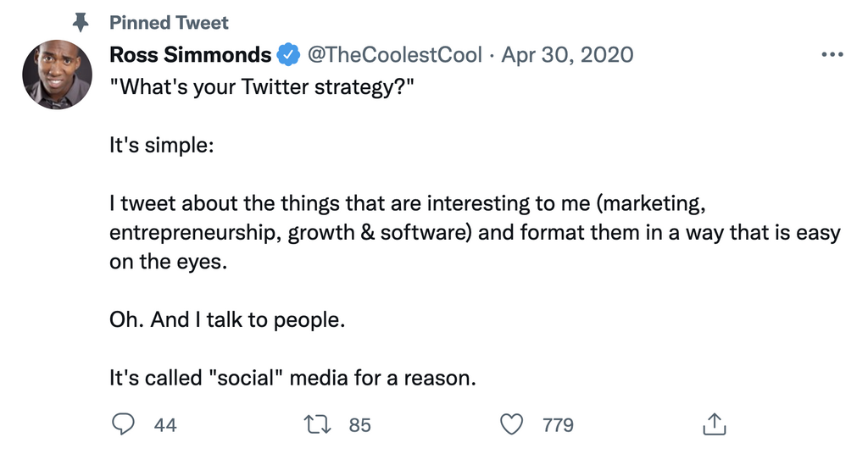The width and height of the screenshot is (868, 454).
Task: Open the Apr 30, 2020 timestamp link
Action: pyautogui.click(x=567, y=55)
